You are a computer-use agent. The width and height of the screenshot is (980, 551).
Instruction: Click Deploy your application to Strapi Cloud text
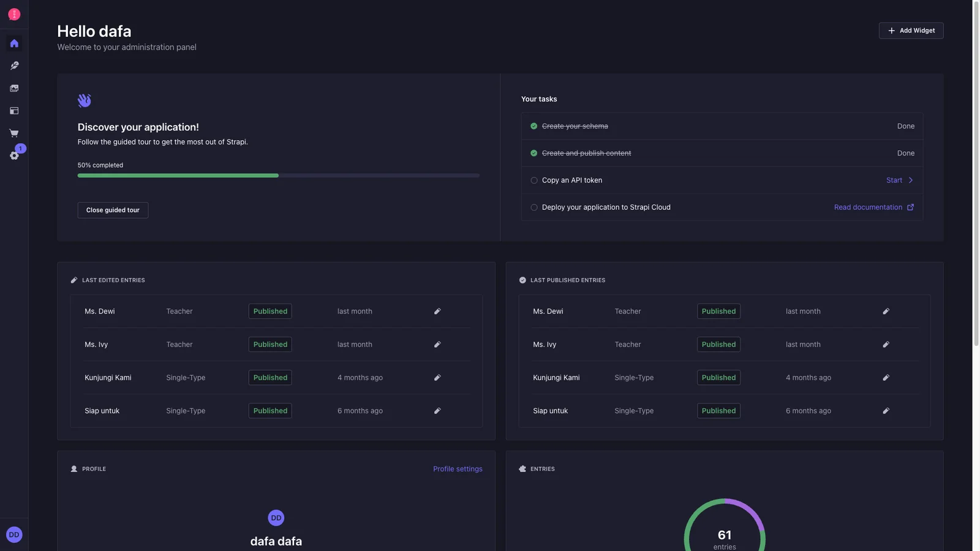(606, 207)
